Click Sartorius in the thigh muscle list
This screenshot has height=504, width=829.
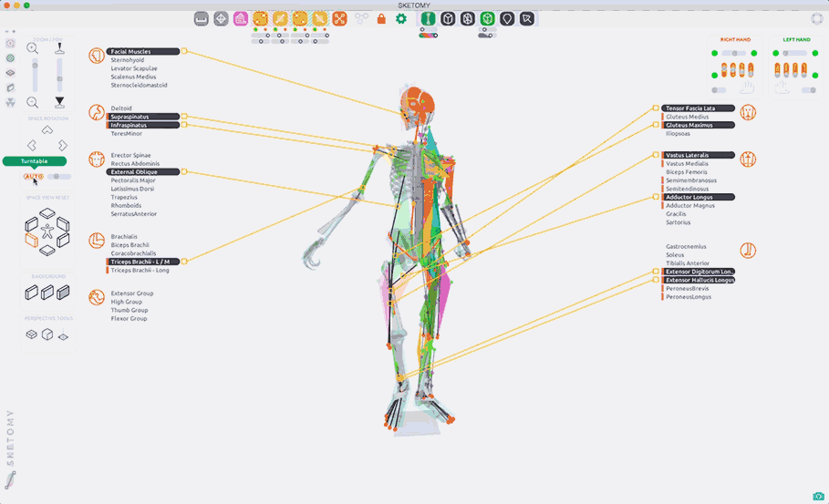(x=678, y=222)
